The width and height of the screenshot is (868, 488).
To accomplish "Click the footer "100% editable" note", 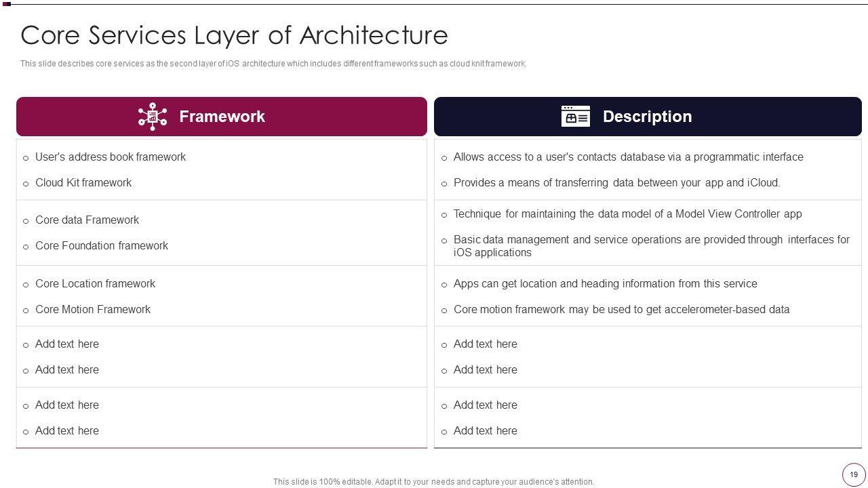I will pyautogui.click(x=433, y=482).
